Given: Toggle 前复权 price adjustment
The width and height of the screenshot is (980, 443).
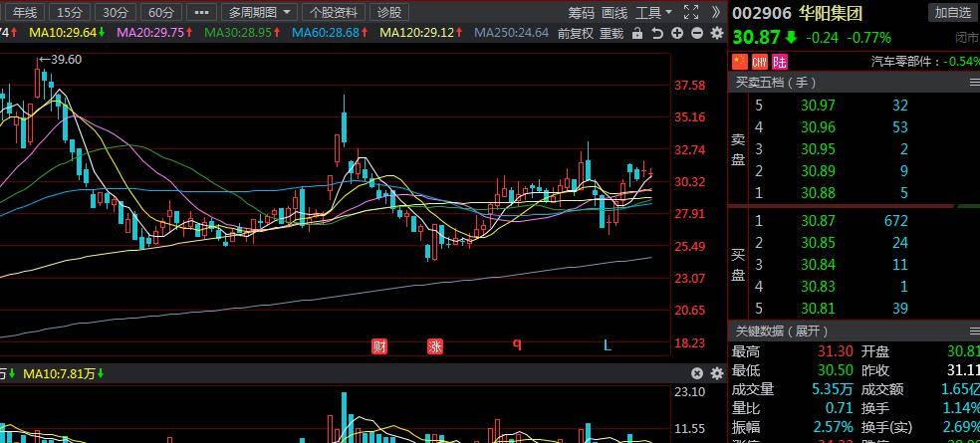Looking at the screenshot, I should (575, 33).
